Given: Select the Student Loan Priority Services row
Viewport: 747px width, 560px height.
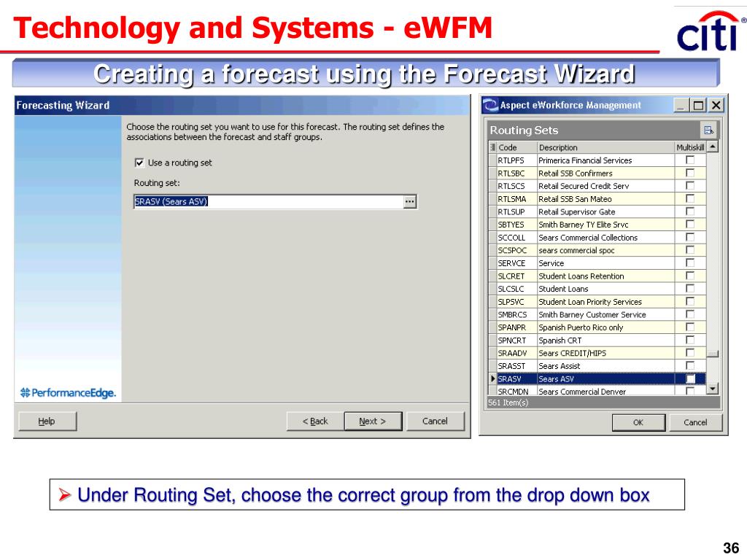Looking at the screenshot, I should coord(597,302).
